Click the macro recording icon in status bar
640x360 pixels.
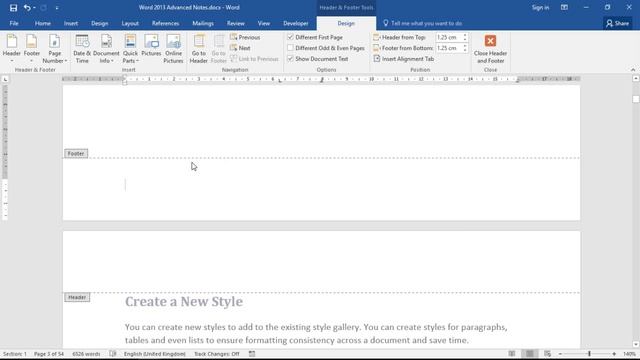click(252, 354)
